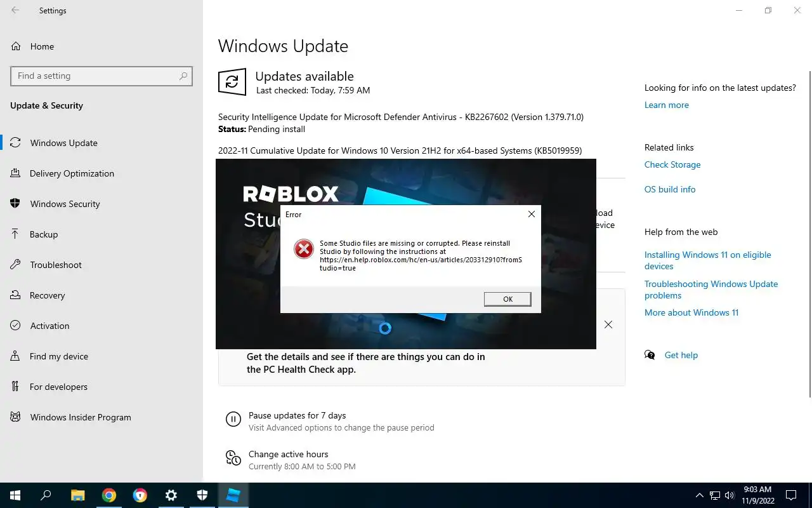Click the Settings back arrow
Image resolution: width=812 pixels, height=508 pixels.
15,10
